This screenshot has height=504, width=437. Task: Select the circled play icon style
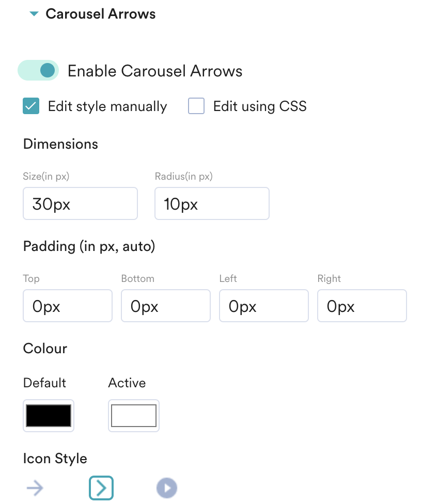coord(167,488)
